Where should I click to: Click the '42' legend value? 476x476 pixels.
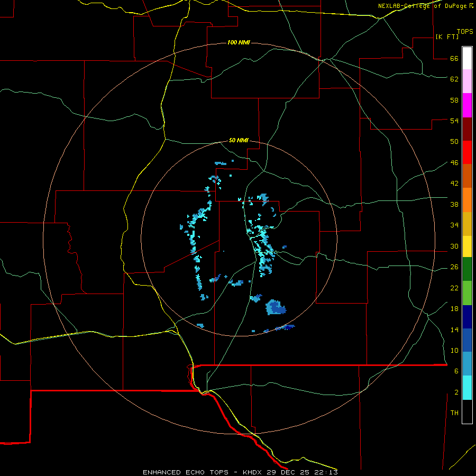pyautogui.click(x=454, y=184)
